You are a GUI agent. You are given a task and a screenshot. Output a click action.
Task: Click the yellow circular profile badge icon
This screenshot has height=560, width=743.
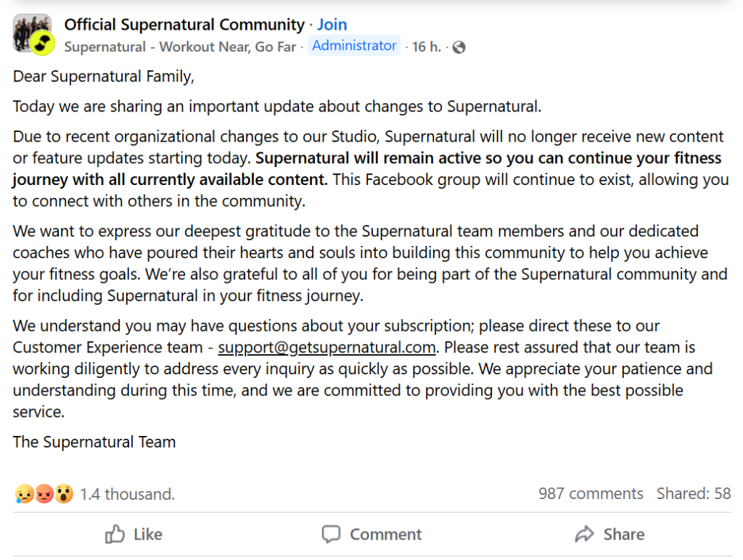(43, 44)
